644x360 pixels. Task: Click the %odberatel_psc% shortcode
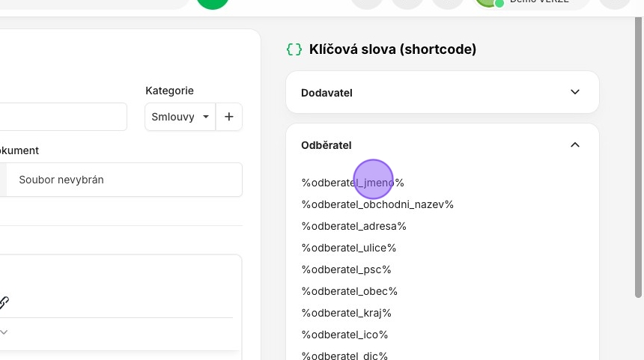pos(346,269)
